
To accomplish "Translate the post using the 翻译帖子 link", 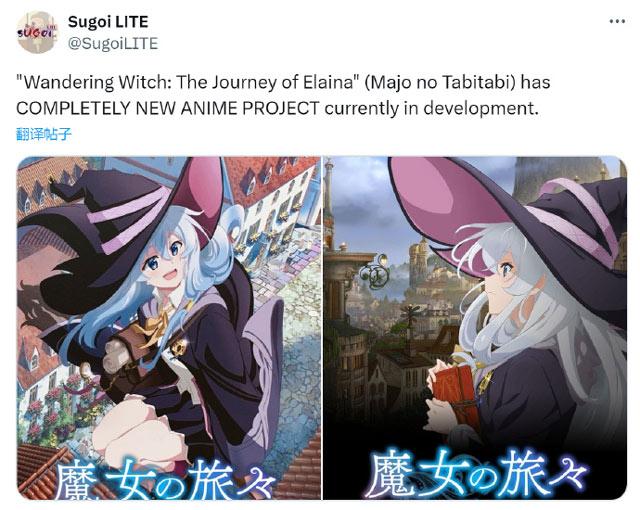I will tap(44, 134).
